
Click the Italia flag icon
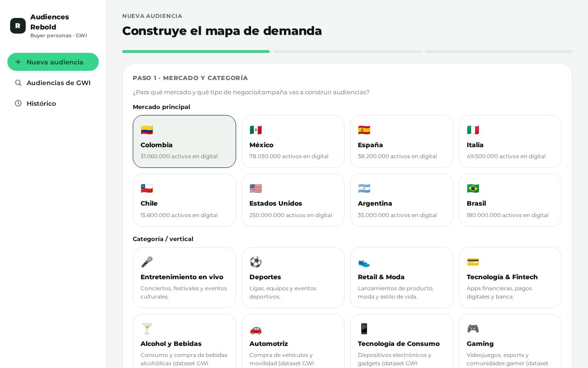[x=473, y=130]
